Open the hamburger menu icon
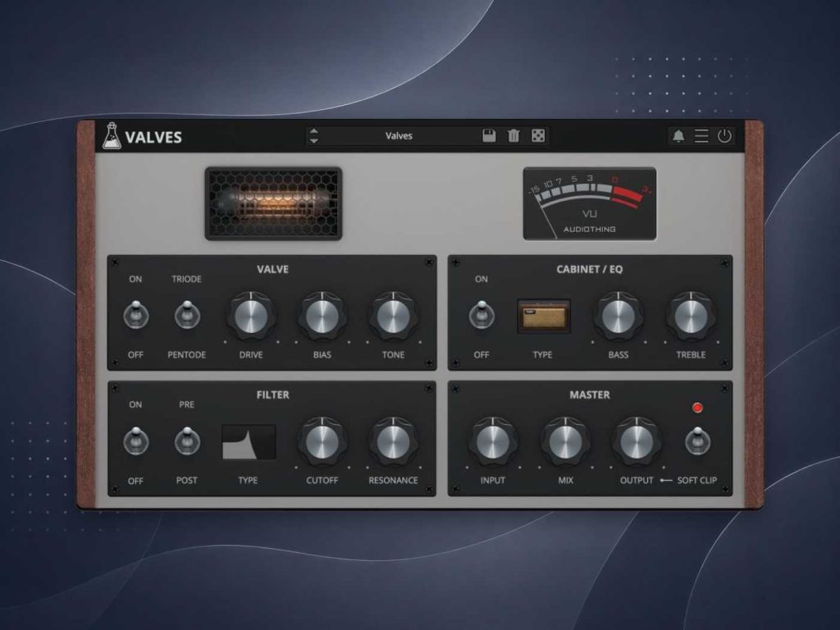Screen dimensions: 840x630 tap(701, 135)
